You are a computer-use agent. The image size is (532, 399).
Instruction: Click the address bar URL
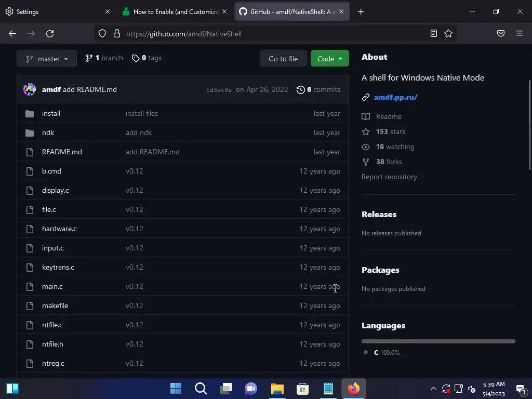point(183,34)
